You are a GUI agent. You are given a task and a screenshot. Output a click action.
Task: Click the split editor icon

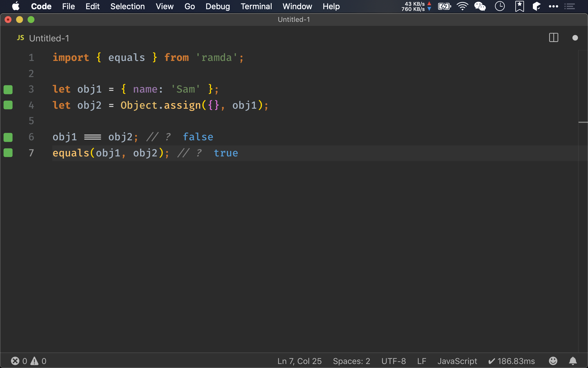coord(553,38)
